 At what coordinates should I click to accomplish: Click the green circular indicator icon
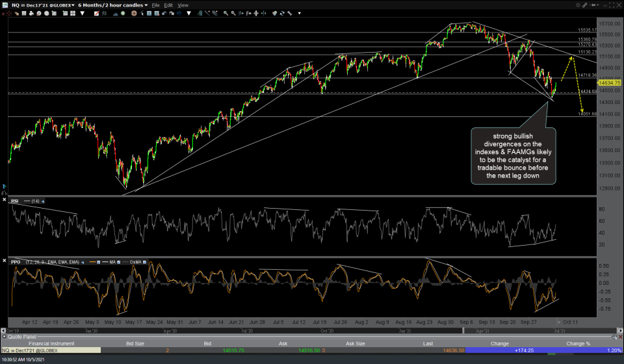pos(123,13)
